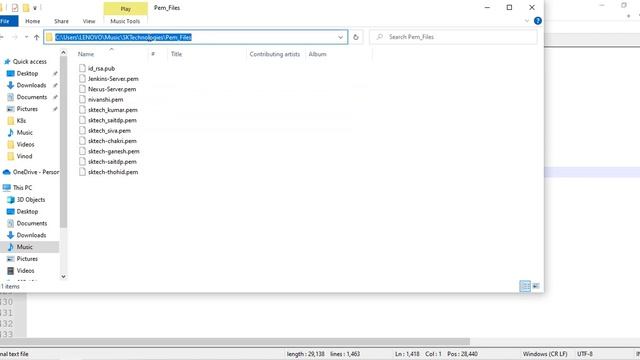Image resolution: width=640 pixels, height=360 pixels.
Task: Click the Up one level arrow
Action: pyautogui.click(x=37, y=37)
